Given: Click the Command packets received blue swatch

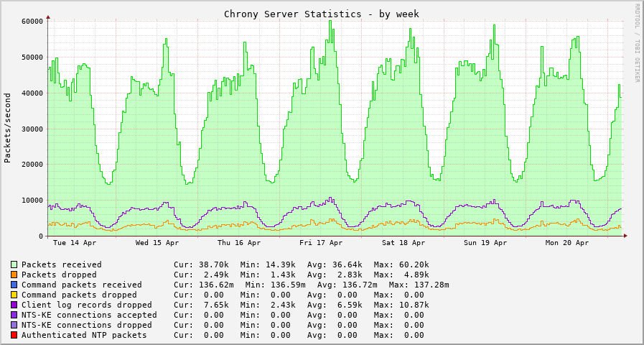Looking at the screenshot, I should [14, 285].
